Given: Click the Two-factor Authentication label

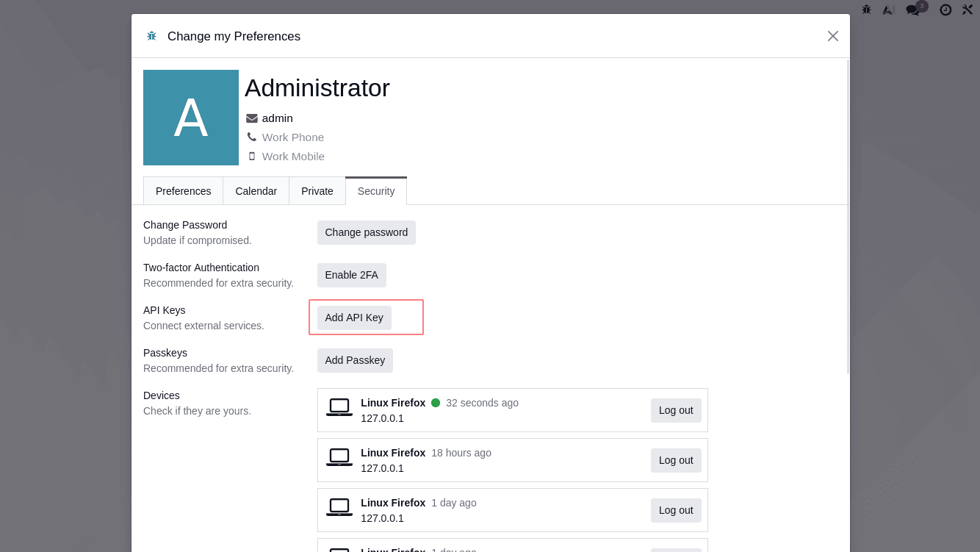Looking at the screenshot, I should coord(201,268).
